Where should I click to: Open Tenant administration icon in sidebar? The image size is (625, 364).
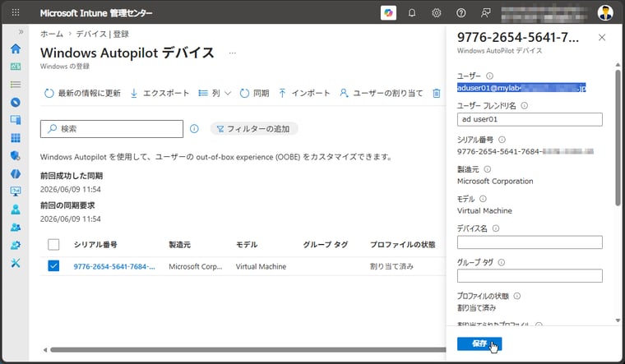point(16,245)
